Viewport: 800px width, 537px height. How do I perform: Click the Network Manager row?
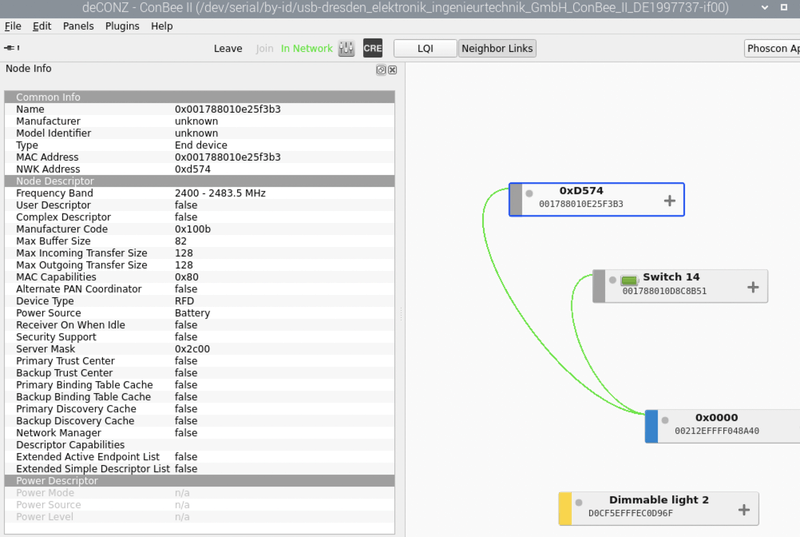coord(199,432)
